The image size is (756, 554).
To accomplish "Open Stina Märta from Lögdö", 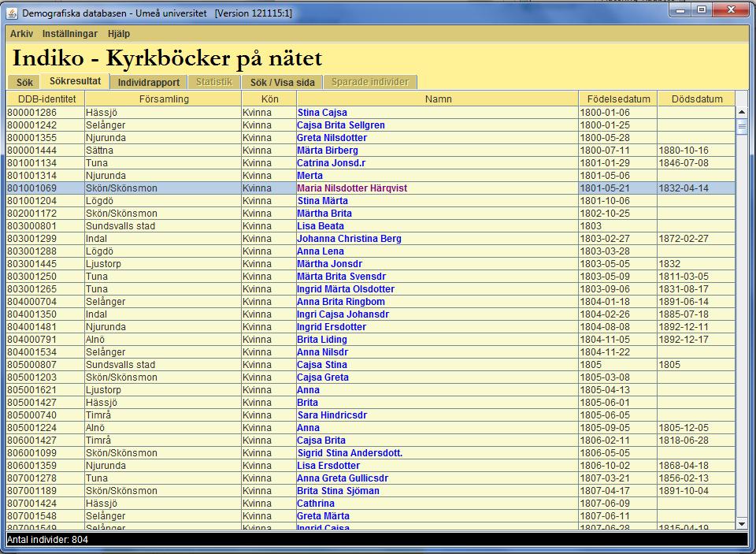I will [323, 200].
